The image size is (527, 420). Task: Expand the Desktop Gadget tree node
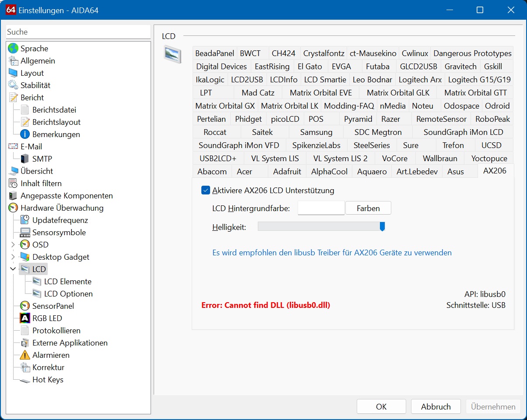13,257
